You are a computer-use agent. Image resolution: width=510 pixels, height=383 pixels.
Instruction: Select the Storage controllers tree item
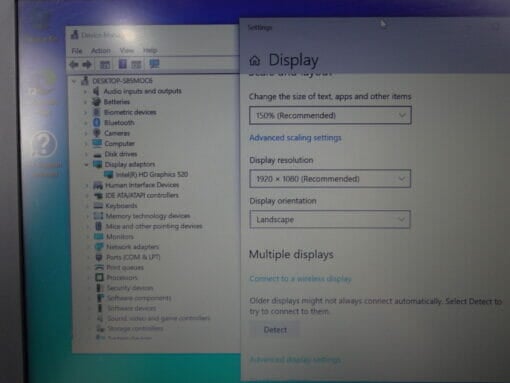point(135,329)
